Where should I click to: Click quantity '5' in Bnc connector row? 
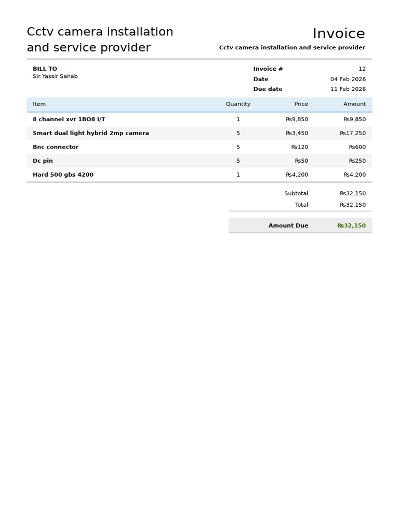pos(238,147)
